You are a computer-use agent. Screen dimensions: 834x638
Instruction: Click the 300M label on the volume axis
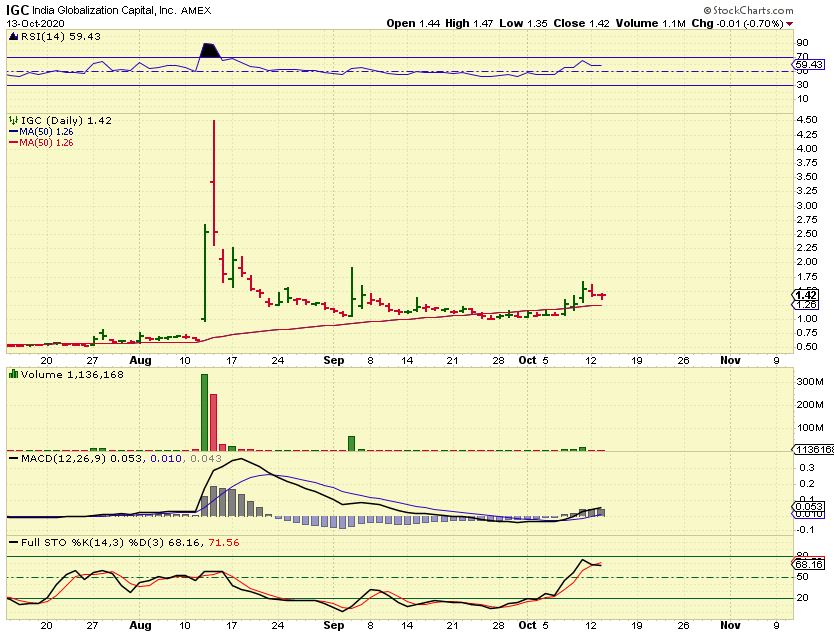click(x=811, y=382)
